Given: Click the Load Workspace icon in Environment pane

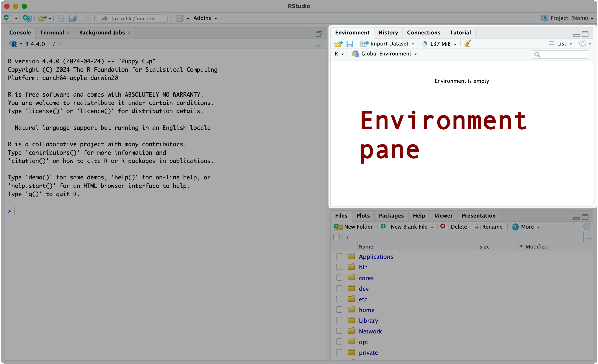Looking at the screenshot, I should (338, 44).
